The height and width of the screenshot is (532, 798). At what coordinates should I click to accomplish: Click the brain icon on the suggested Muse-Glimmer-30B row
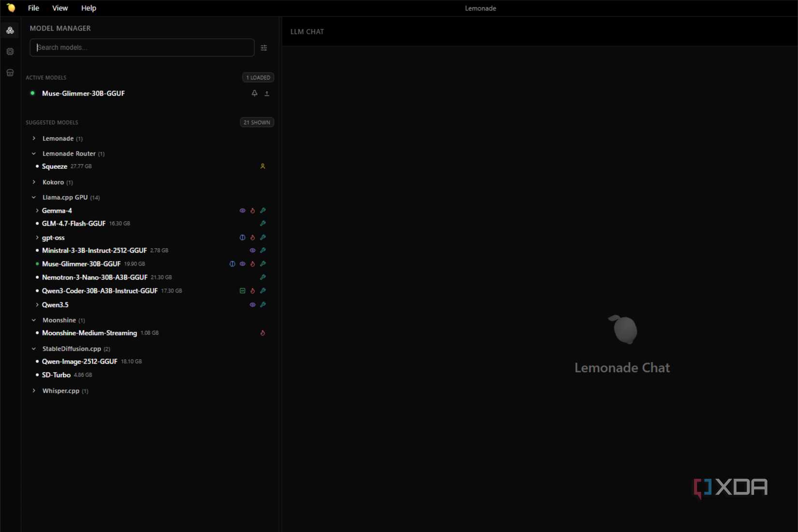[x=232, y=264]
